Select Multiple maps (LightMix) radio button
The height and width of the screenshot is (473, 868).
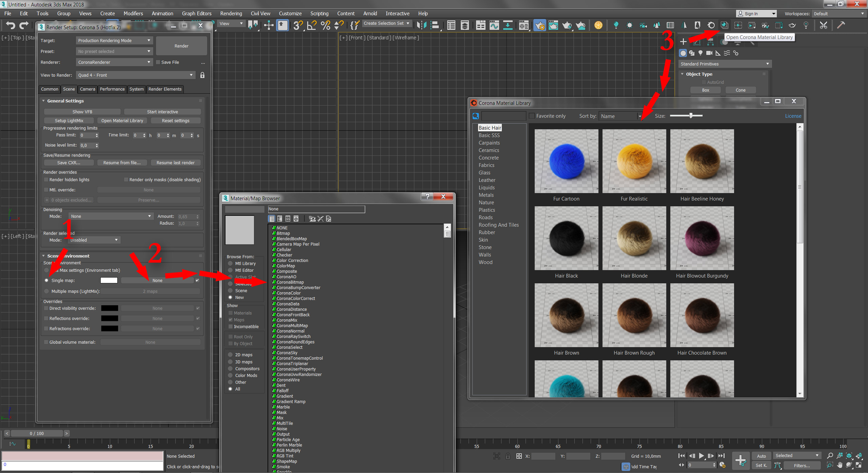46,291
